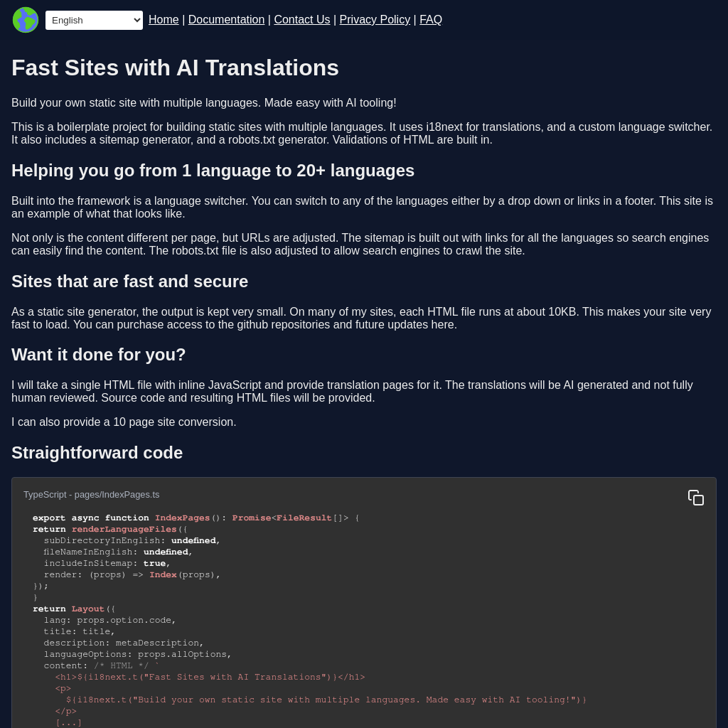Viewport: 728px width, 728px height.
Task: Navigate to the Home page
Action: (x=164, y=19)
